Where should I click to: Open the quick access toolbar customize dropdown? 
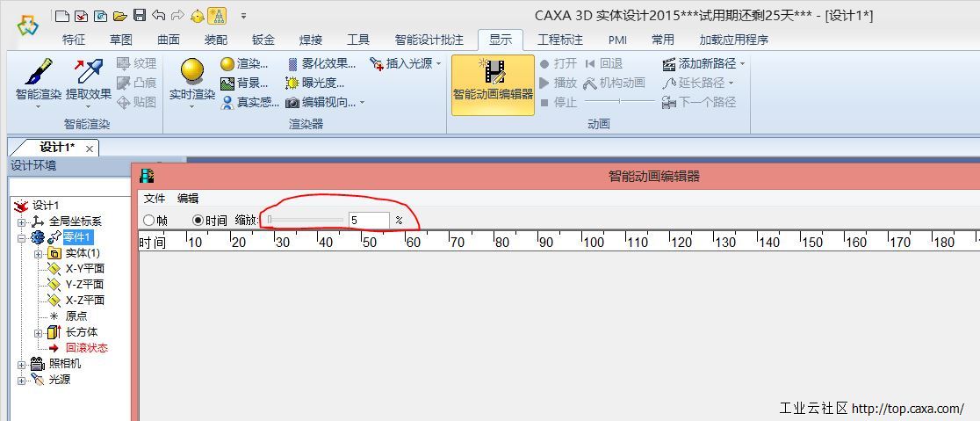(244, 16)
